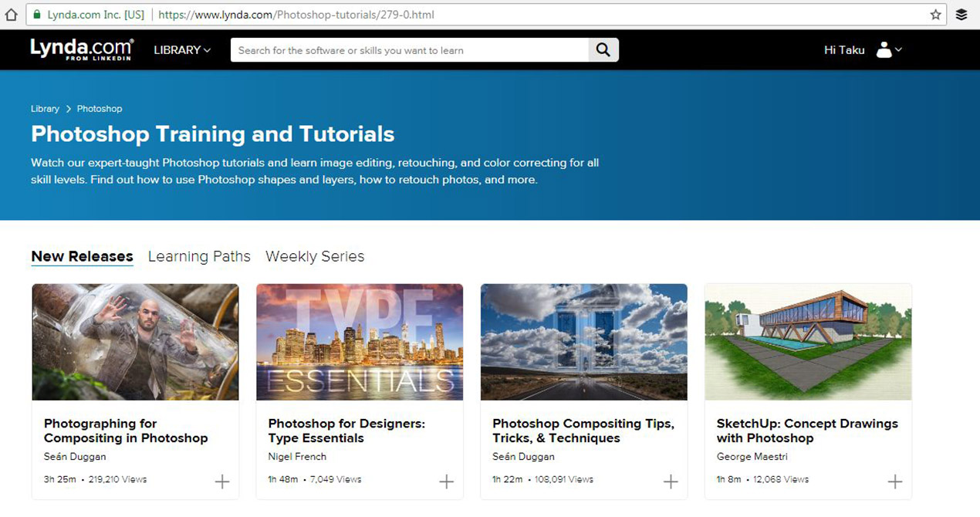Click the browser home icon
The image size is (980, 517).
[11, 15]
